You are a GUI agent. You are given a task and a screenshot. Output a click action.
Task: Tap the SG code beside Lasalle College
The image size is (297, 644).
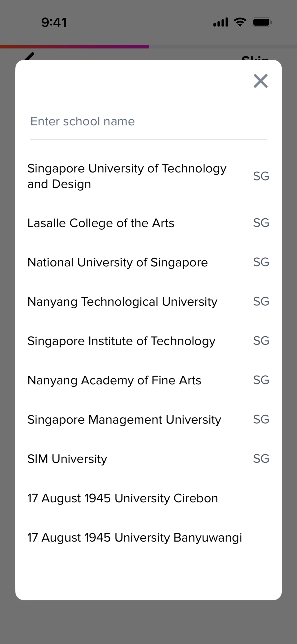click(x=261, y=223)
